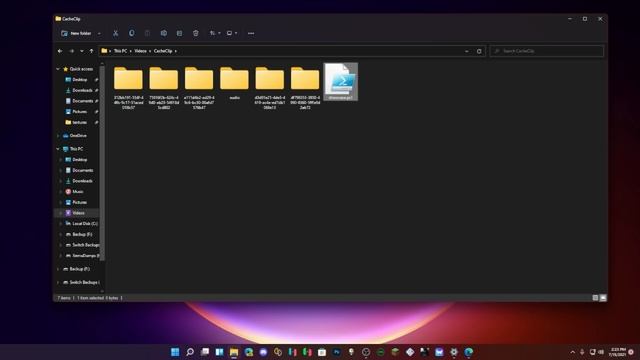
Task: Open the Sort options dropdown
Action: [x=215, y=33]
